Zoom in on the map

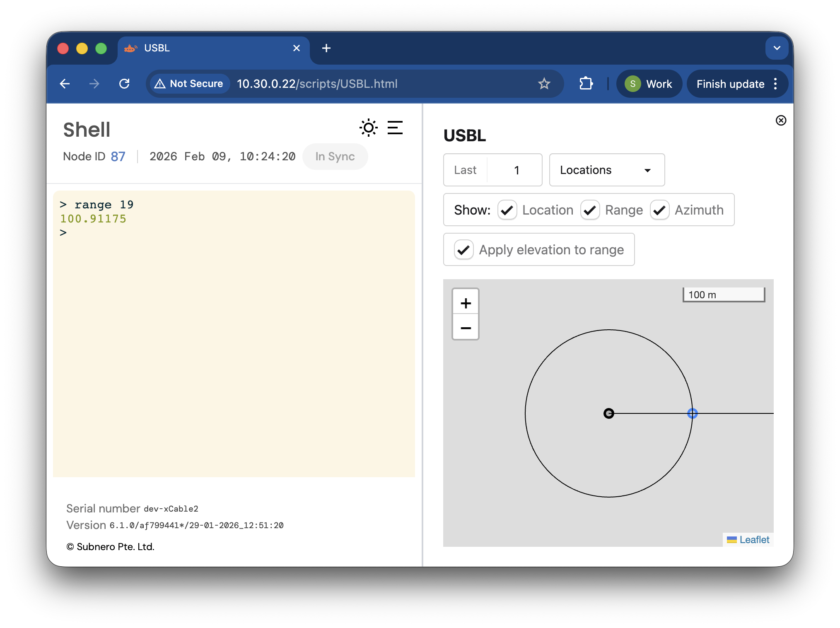tap(466, 303)
